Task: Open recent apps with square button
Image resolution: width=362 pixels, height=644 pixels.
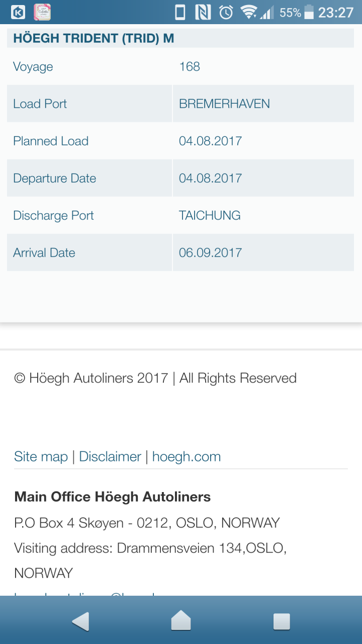Action: pyautogui.click(x=282, y=621)
